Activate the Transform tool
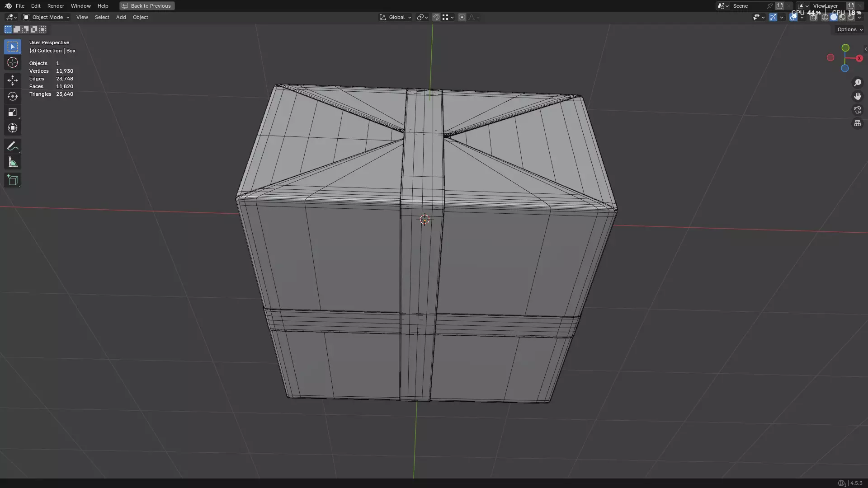This screenshot has width=868, height=488. coord(13,128)
